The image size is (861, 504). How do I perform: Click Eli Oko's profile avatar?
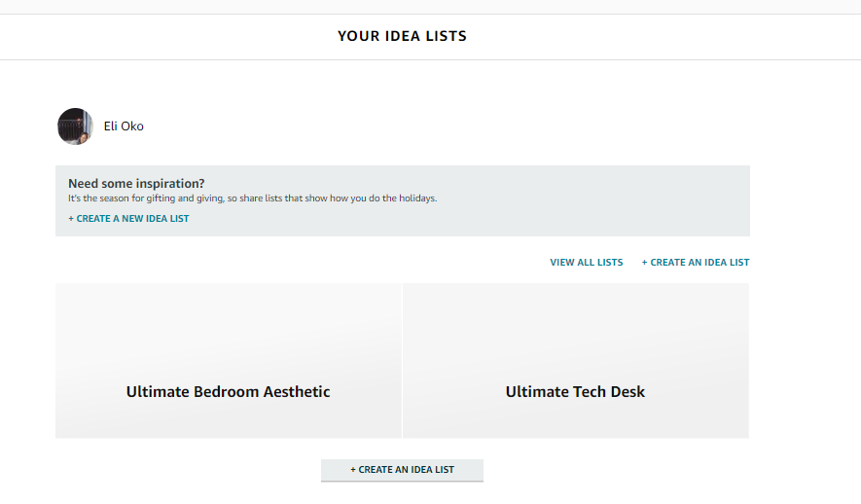pos(75,126)
